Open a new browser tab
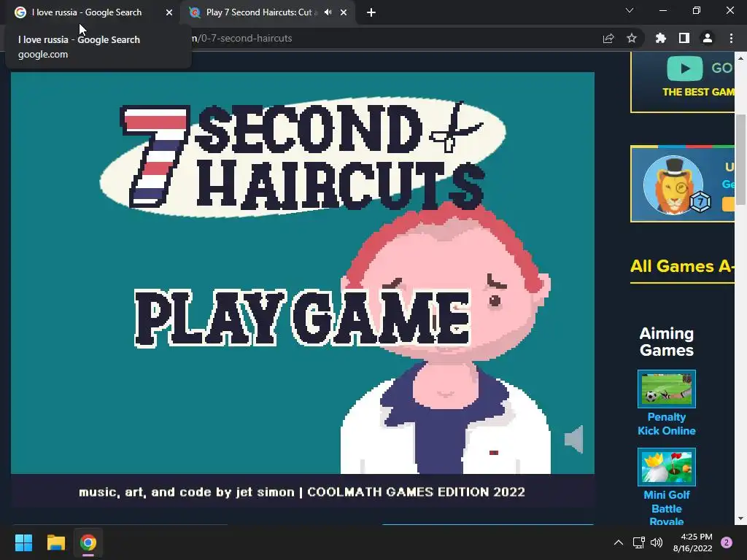 point(371,12)
